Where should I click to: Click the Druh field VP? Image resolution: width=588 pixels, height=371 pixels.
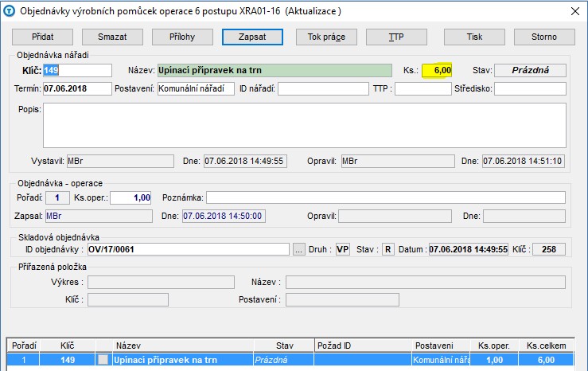pos(342,249)
